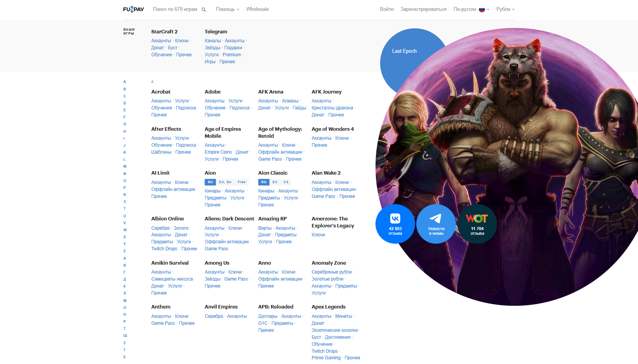
Task: Click the search magnifier icon
Action: 204,10
